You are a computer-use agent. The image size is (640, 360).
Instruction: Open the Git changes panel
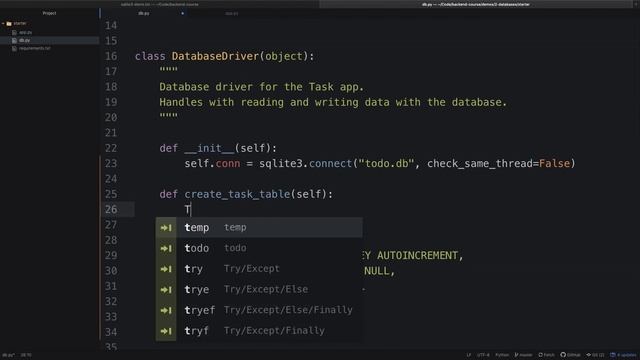tap(595, 355)
